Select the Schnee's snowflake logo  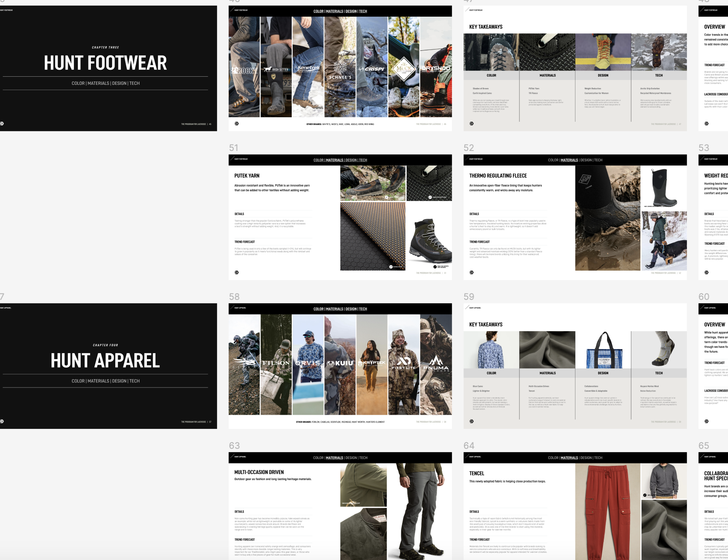pyautogui.click(x=340, y=70)
